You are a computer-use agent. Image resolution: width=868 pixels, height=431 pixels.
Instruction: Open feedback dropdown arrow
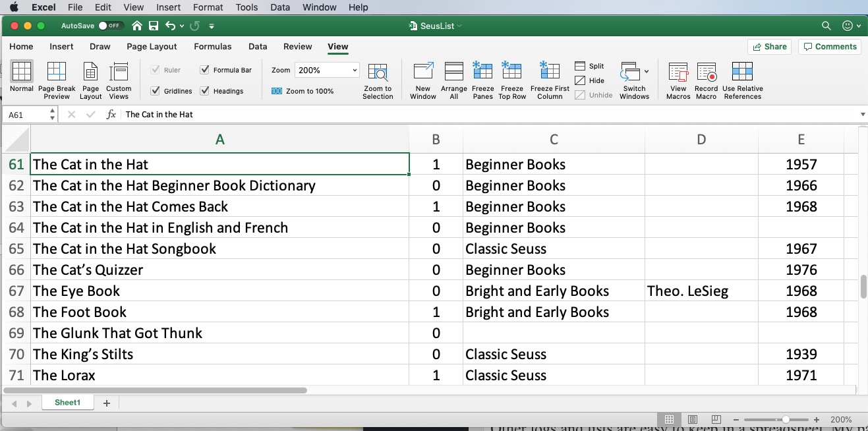pyautogui.click(x=858, y=26)
